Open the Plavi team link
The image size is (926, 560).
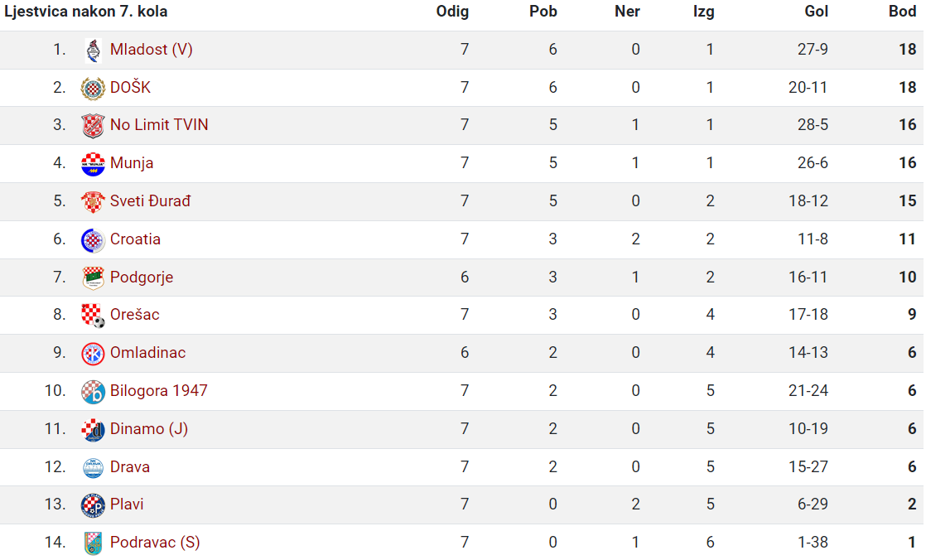[127, 504]
